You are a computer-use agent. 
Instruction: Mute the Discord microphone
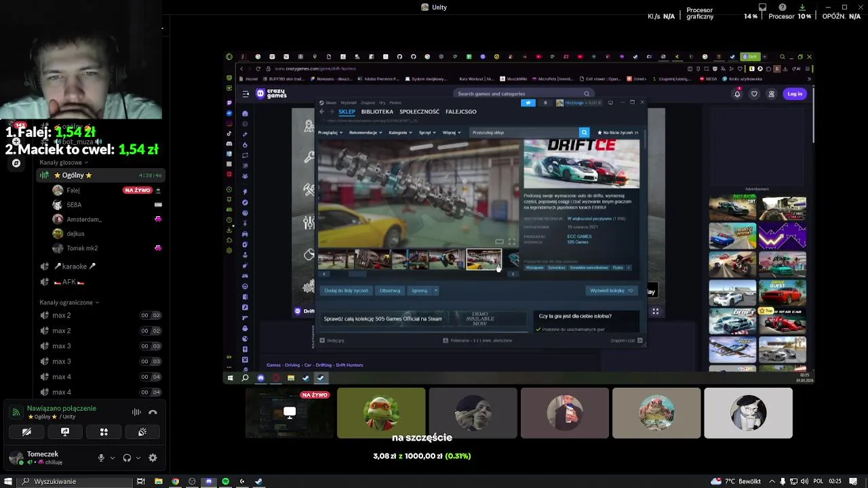[101, 458]
